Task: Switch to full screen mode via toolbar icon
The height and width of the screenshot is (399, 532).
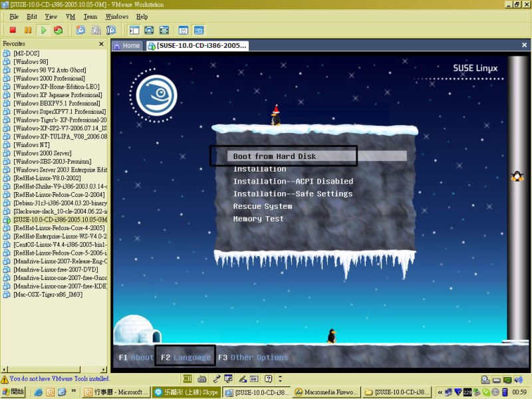Action: pyautogui.click(x=149, y=30)
